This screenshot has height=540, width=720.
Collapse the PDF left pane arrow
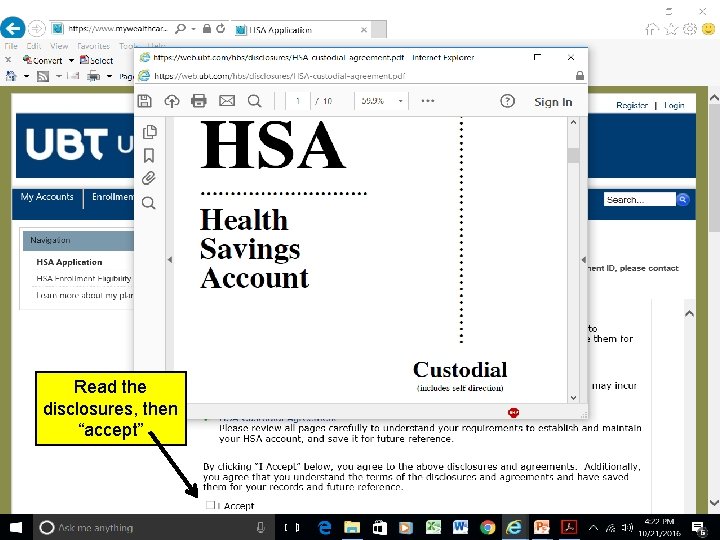(170, 260)
